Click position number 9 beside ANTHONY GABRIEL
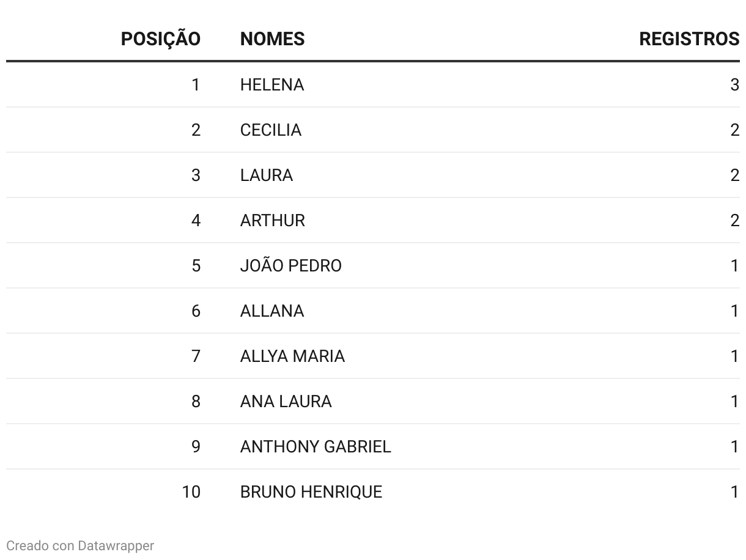The width and height of the screenshot is (746, 560). 196,447
